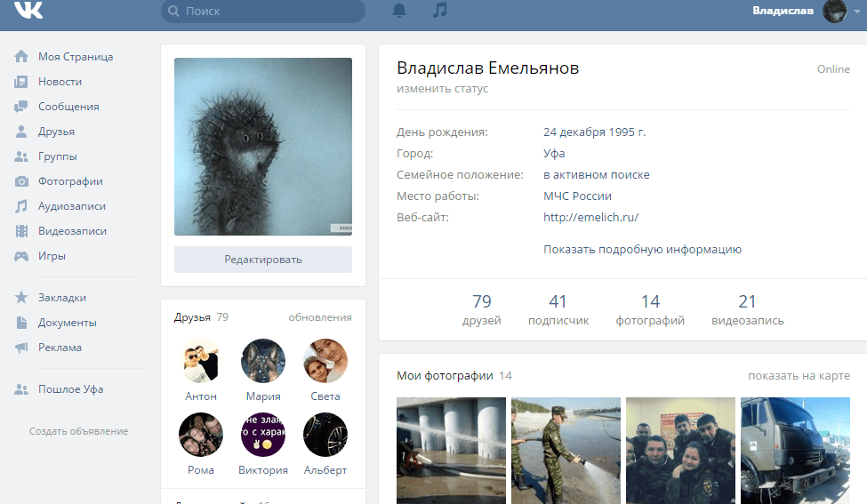Open friend Виктория's avatar
This screenshot has height=504, width=867.
coord(263,435)
